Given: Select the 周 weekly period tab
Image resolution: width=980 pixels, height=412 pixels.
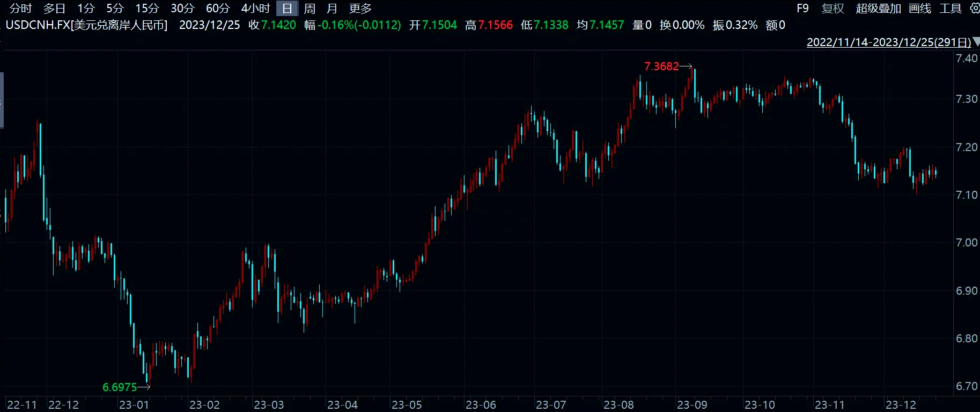Looking at the screenshot, I should pyautogui.click(x=310, y=9).
